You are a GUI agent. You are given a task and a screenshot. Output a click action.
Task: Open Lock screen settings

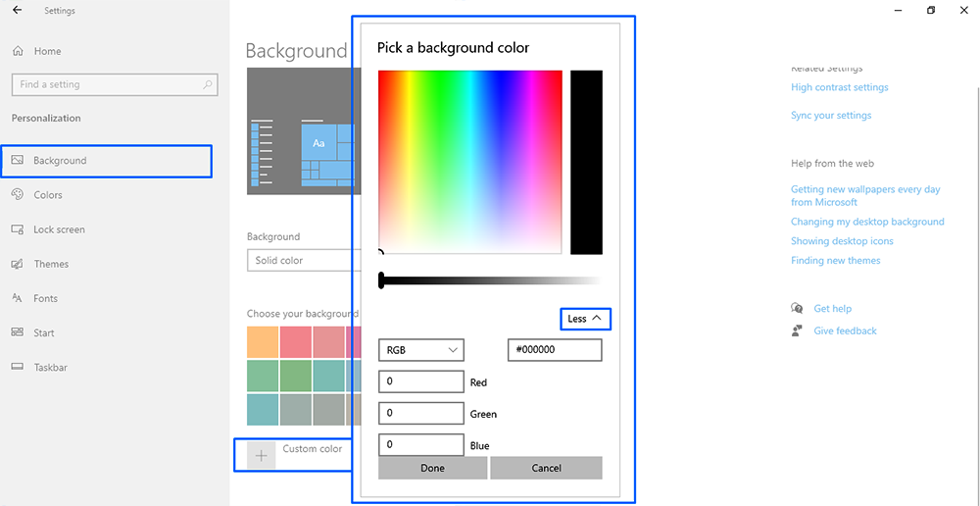(x=59, y=229)
